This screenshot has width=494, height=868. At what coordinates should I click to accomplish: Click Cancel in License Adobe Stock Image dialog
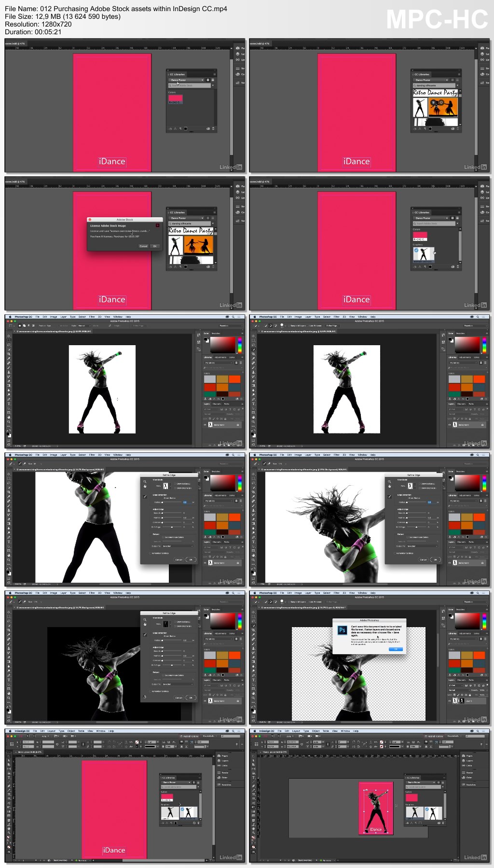[143, 246]
